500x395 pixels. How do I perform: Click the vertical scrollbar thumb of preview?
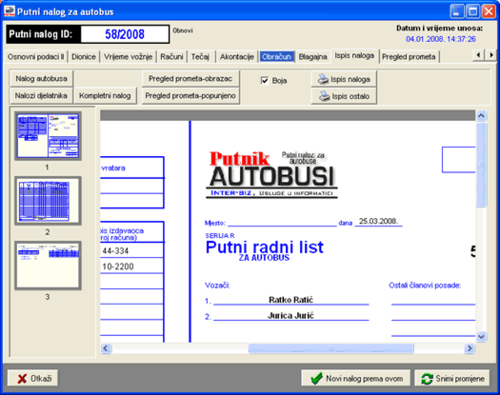(x=481, y=165)
